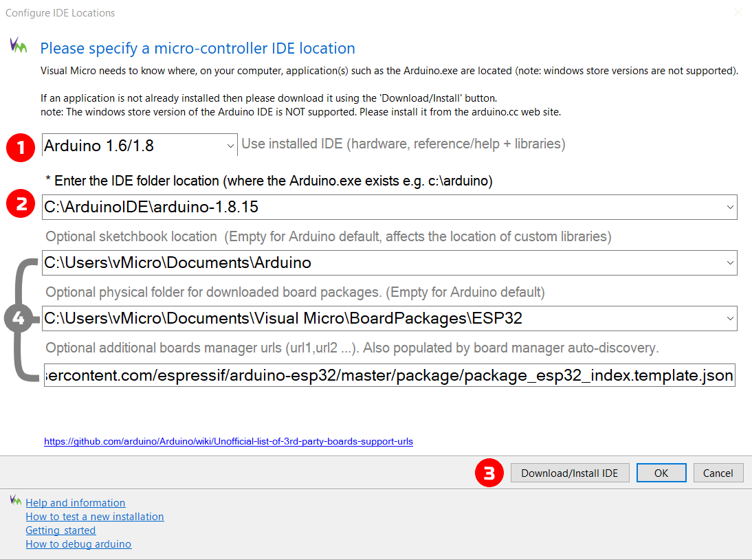The image size is (752, 560).
Task: Open How to test a new installation link
Action: [95, 517]
